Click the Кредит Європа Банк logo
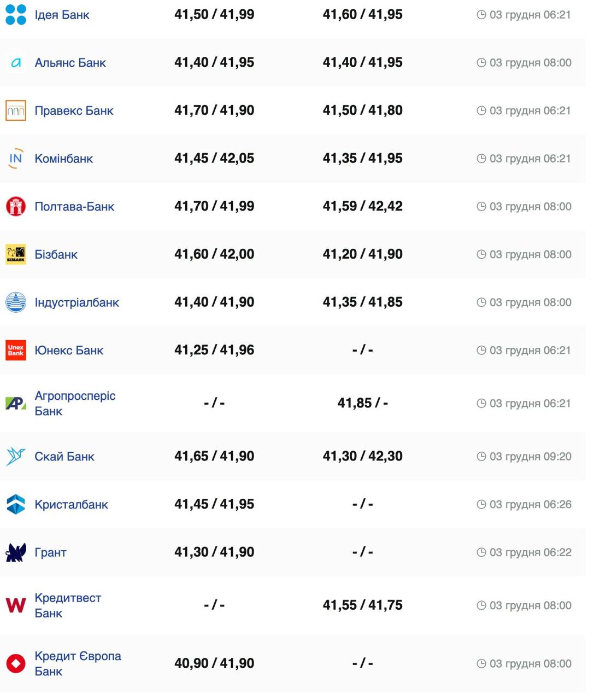The image size is (600, 700). 16,663
